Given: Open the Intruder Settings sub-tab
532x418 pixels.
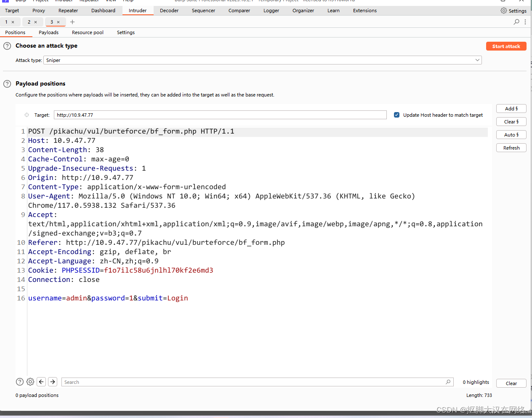Looking at the screenshot, I should click(x=126, y=32).
